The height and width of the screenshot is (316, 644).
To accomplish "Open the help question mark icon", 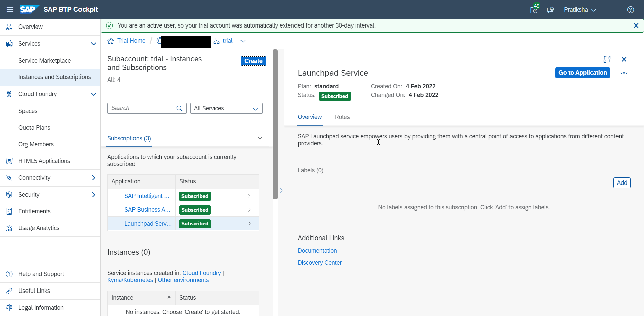I will 630,10.
